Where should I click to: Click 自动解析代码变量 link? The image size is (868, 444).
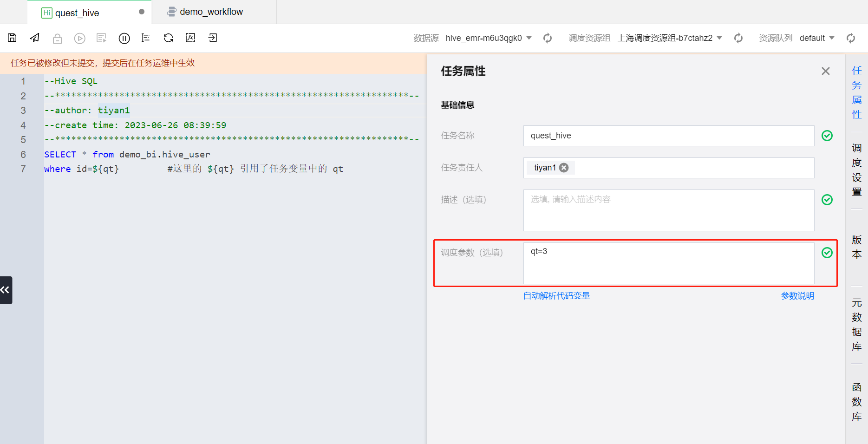(556, 296)
